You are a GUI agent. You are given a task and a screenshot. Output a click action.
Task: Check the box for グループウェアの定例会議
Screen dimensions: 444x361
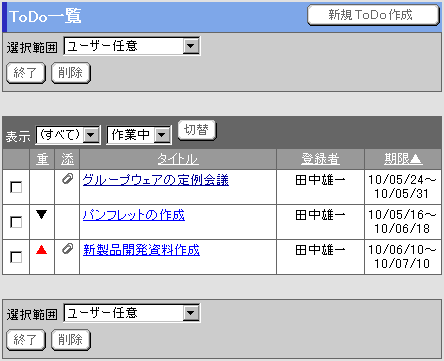point(16,187)
